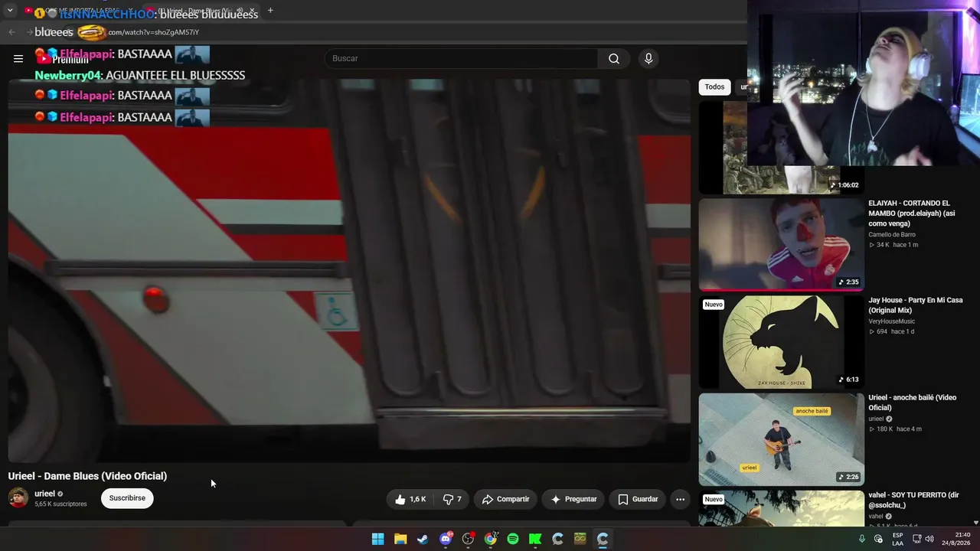Switch to the first YouTube browser tab
Image resolution: width=980 pixels, height=551 pixels.
tap(79, 11)
